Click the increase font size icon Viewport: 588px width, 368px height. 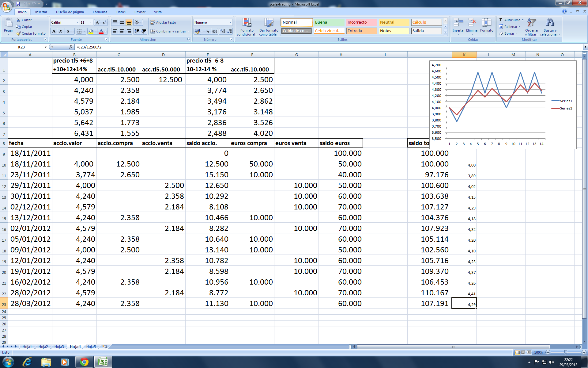click(97, 22)
